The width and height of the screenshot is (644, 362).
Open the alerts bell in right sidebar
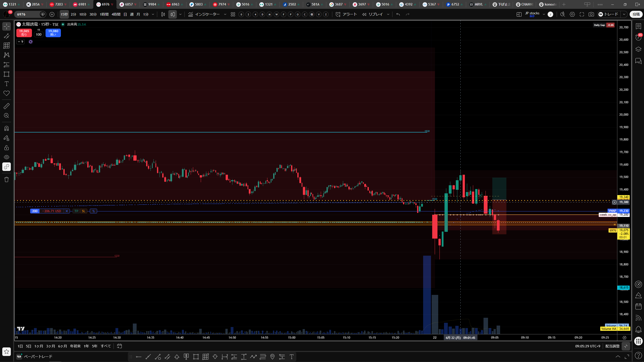point(638,329)
